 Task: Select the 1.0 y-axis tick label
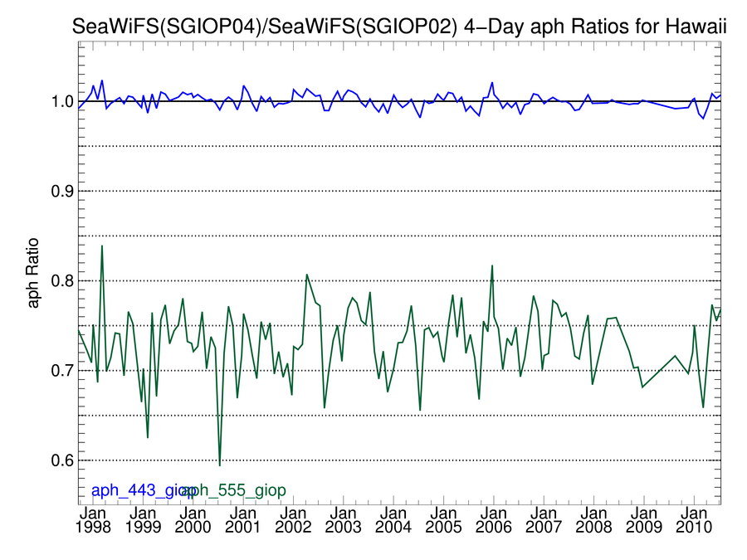pos(63,101)
